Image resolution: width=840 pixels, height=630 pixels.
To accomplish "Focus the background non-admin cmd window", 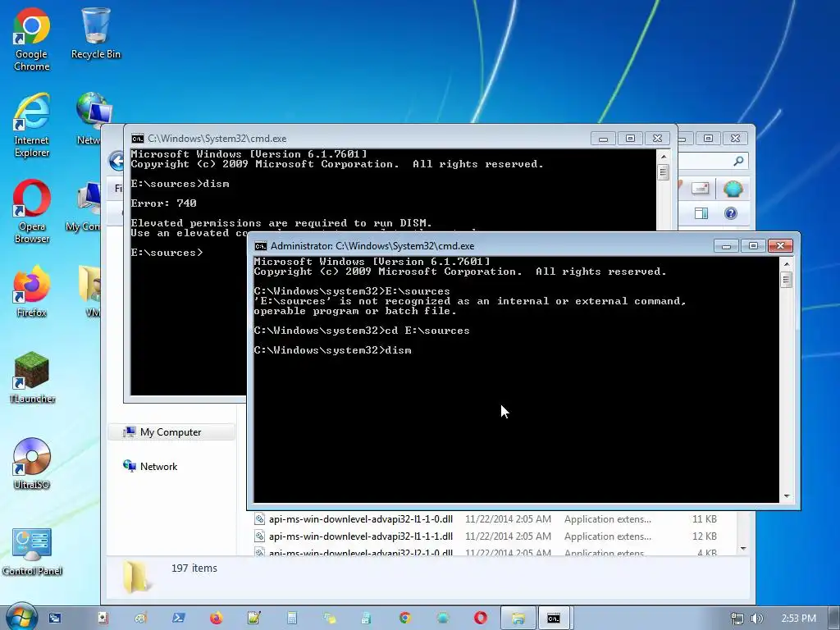I will coord(188,322).
